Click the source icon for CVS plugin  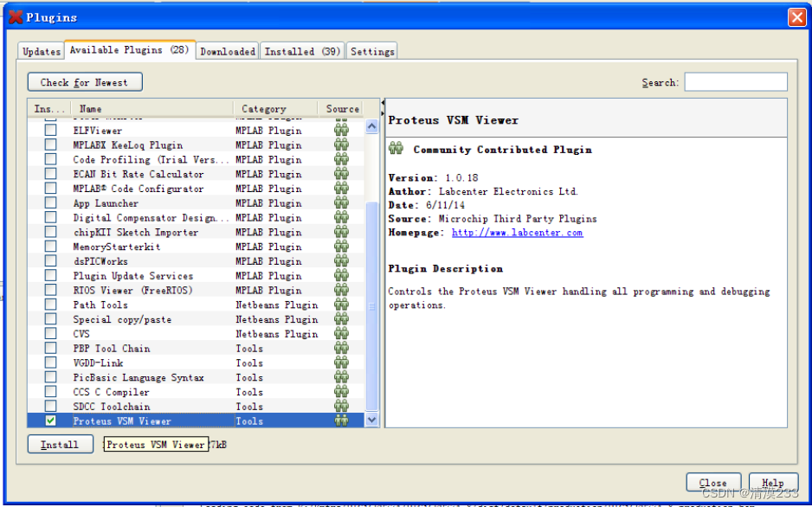coord(341,334)
